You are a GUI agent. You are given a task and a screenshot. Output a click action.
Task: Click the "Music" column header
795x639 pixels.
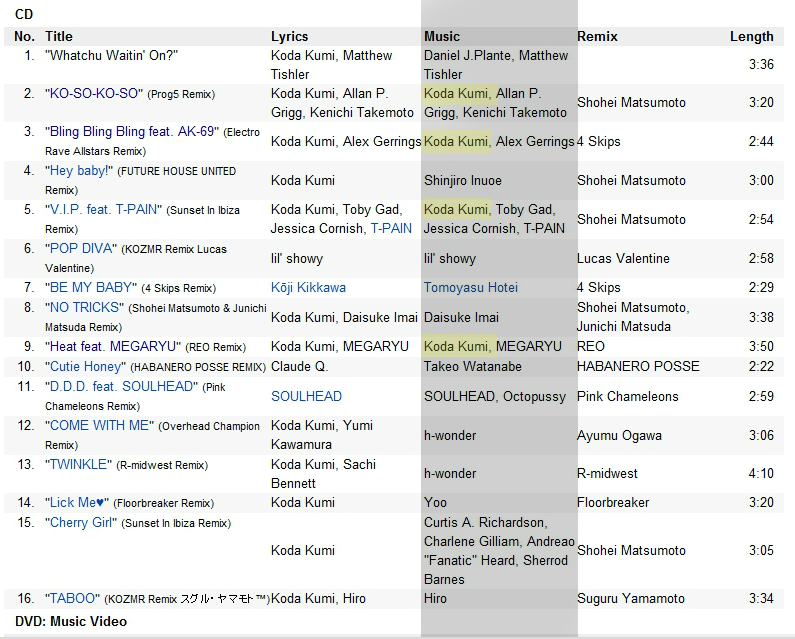[442, 36]
